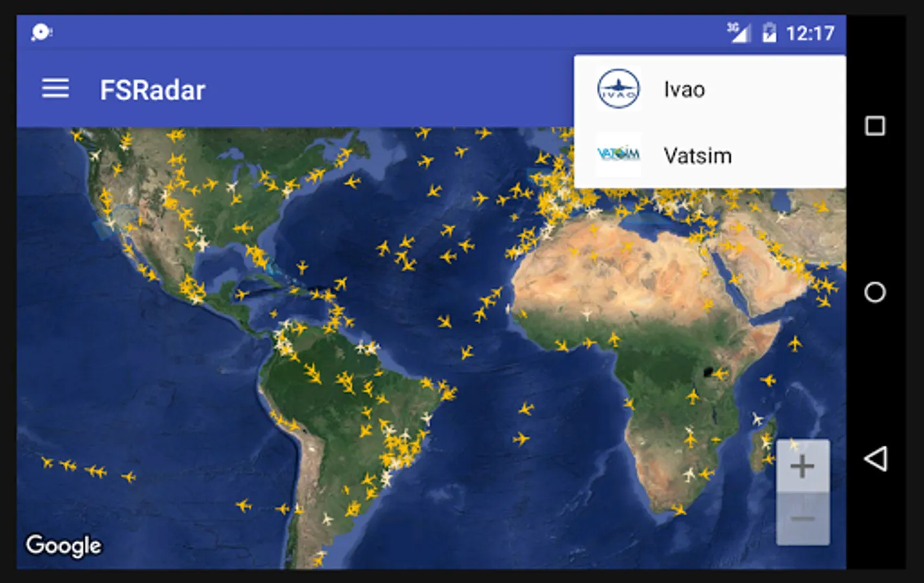
Task: Select Vatsim from the network menu
Action: [x=710, y=155]
